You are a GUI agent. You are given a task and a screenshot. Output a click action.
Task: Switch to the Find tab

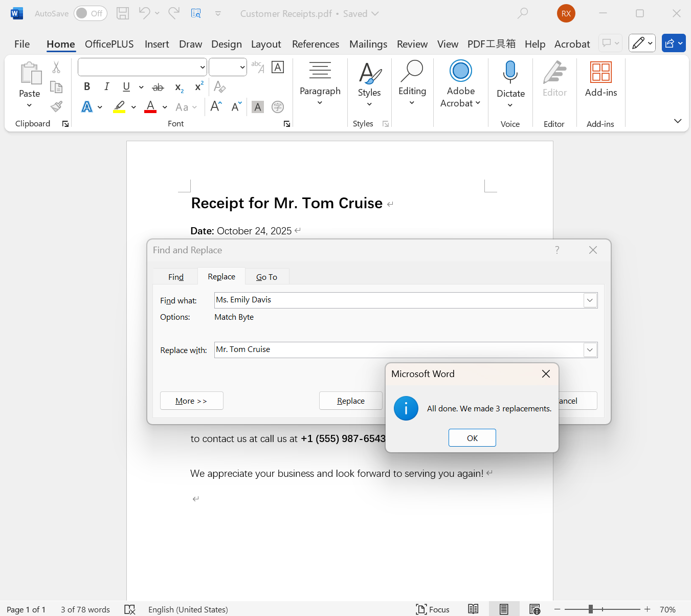coord(175,277)
